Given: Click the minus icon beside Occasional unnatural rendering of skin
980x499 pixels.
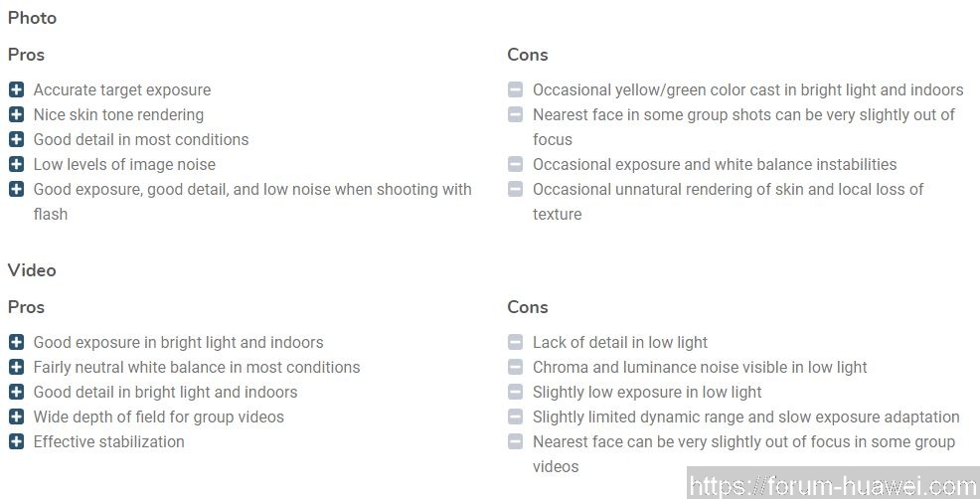Looking at the screenshot, I should click(515, 190).
